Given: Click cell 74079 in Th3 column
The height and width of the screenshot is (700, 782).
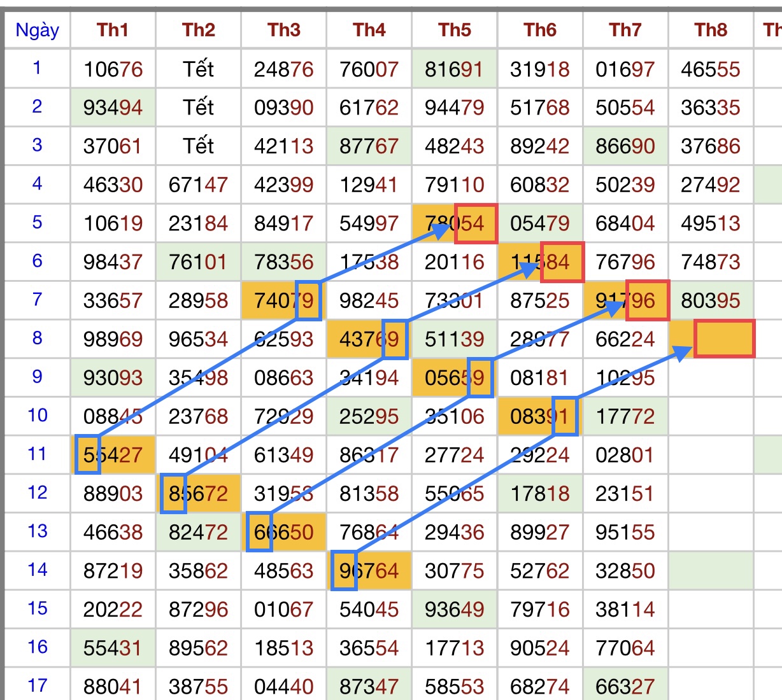Looking at the screenshot, I should pos(284,300).
